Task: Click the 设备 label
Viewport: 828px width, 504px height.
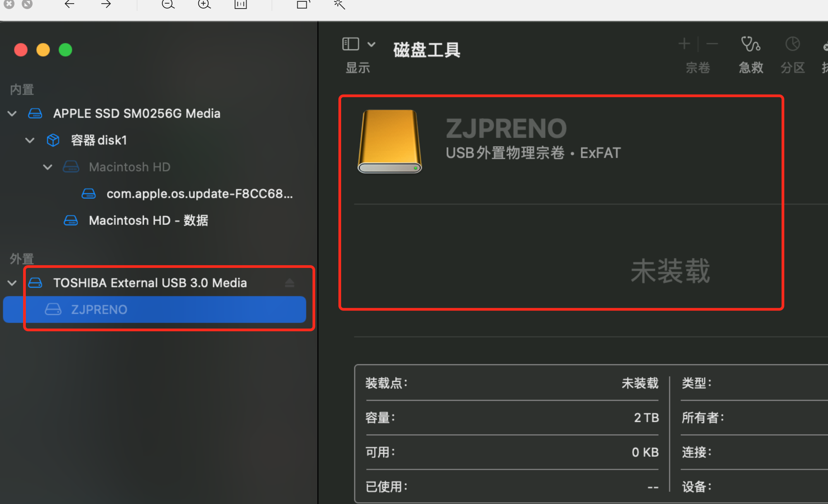Action: tap(697, 486)
